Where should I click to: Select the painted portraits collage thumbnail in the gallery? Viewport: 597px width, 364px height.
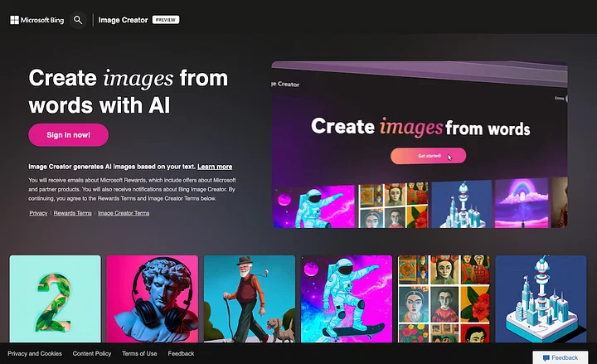point(444,298)
